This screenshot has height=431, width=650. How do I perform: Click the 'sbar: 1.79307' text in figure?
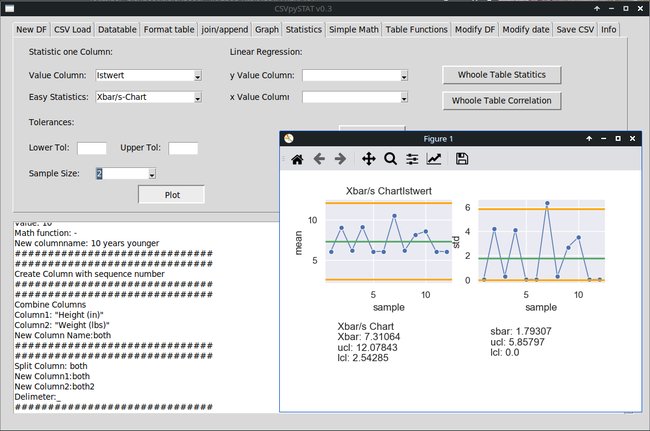(521, 331)
